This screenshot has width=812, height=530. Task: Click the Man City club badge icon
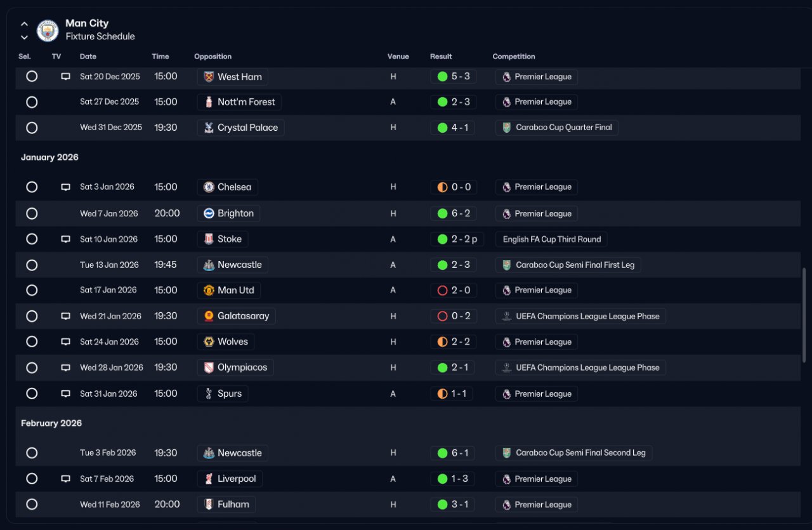point(48,30)
